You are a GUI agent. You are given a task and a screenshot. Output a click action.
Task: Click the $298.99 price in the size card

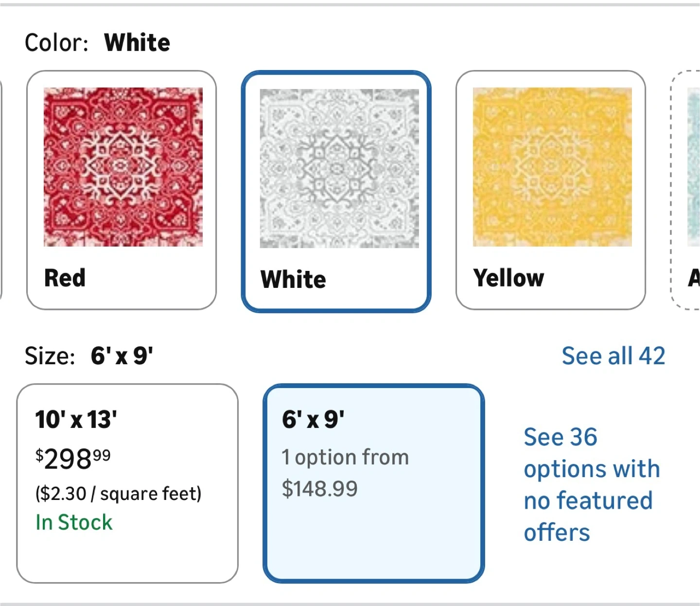pos(73,458)
